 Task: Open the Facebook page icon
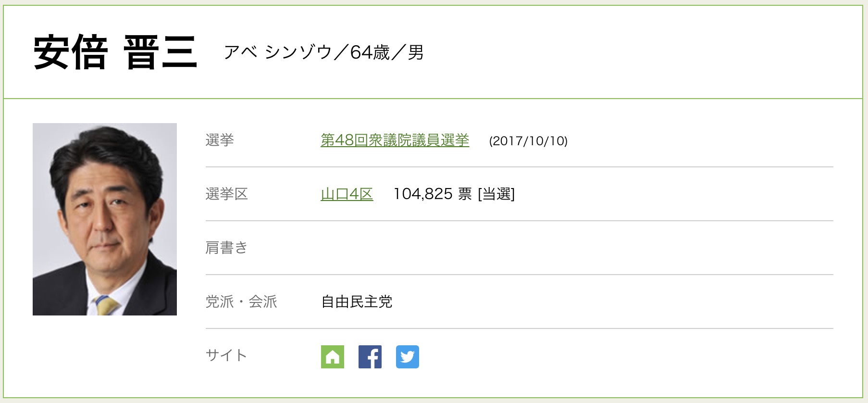pos(370,357)
